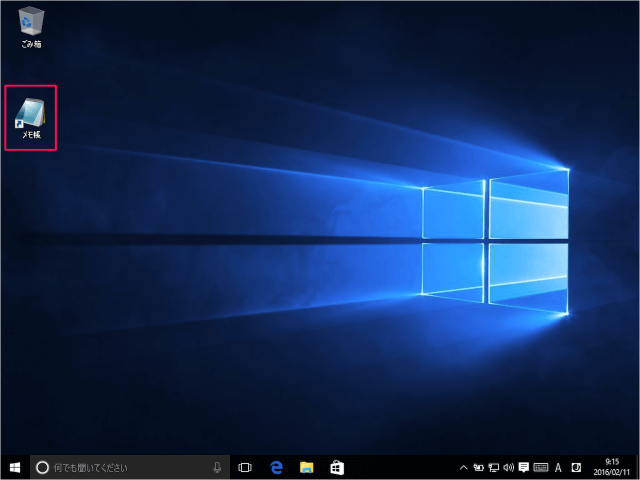
Task: Click the Show desktop strip at the taskbar's end
Action: coord(637,468)
